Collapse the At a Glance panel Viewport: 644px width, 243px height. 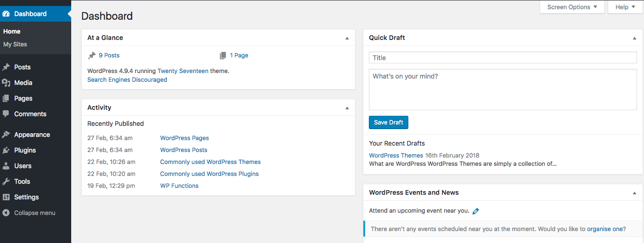[347, 38]
